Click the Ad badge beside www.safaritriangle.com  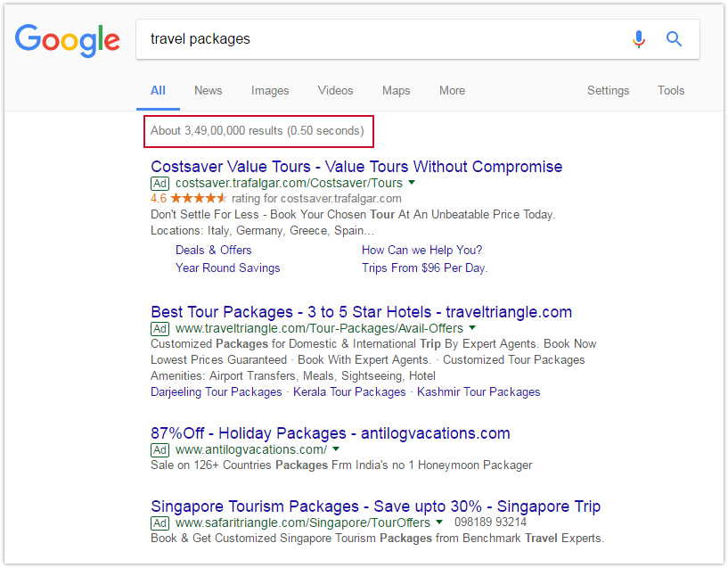[x=160, y=523]
